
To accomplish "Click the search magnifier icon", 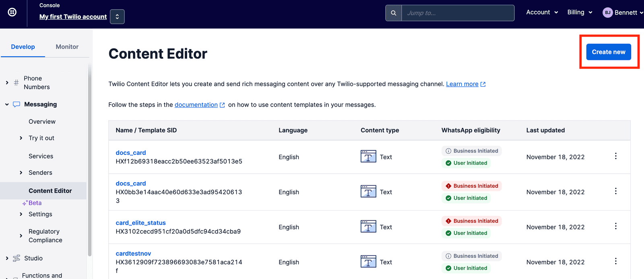I will pyautogui.click(x=394, y=13).
